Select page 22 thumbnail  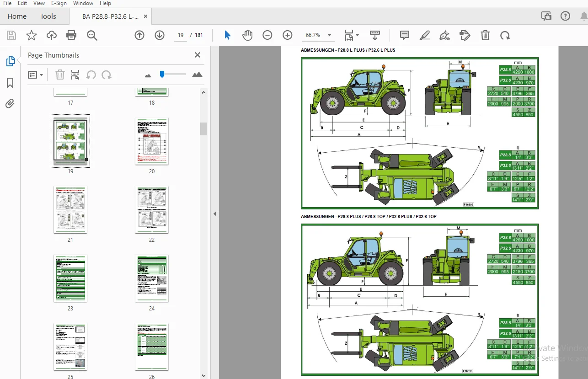click(152, 209)
